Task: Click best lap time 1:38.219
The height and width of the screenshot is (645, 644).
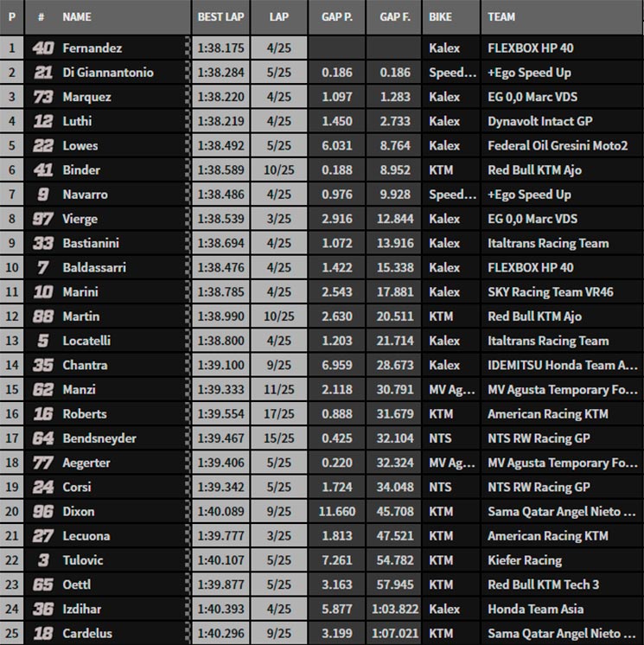Action: pyautogui.click(x=220, y=121)
